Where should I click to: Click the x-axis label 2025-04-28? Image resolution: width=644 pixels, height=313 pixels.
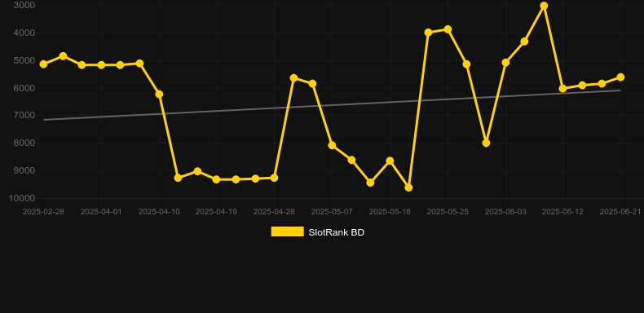pyautogui.click(x=274, y=212)
